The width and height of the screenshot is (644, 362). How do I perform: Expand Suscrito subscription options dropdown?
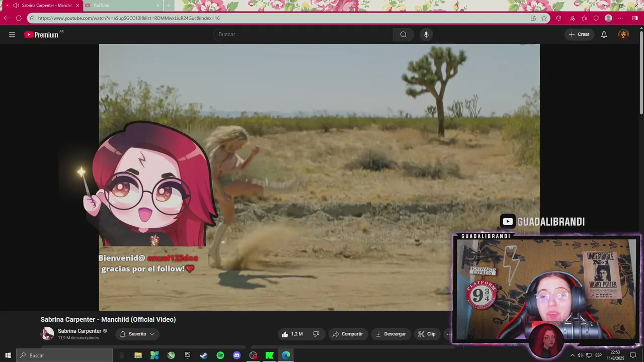(137, 334)
